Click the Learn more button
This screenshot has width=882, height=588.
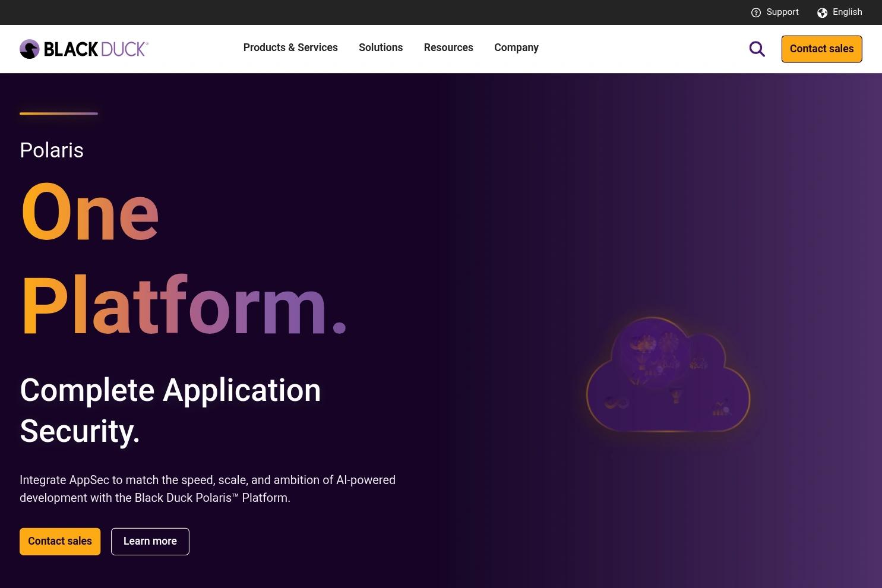pyautogui.click(x=150, y=541)
